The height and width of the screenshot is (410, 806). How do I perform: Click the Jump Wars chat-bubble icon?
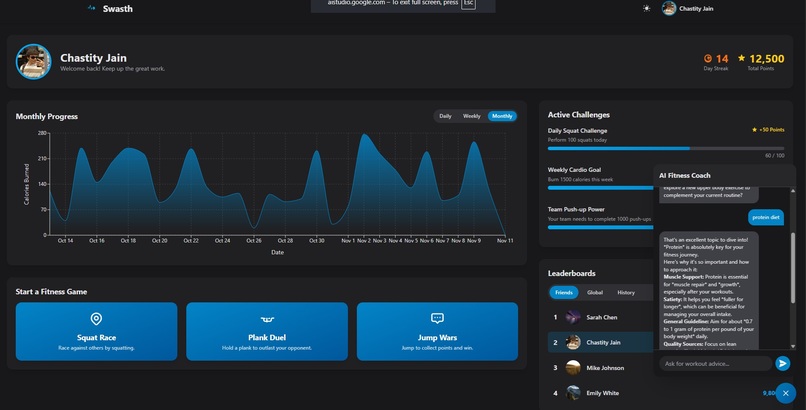437,319
